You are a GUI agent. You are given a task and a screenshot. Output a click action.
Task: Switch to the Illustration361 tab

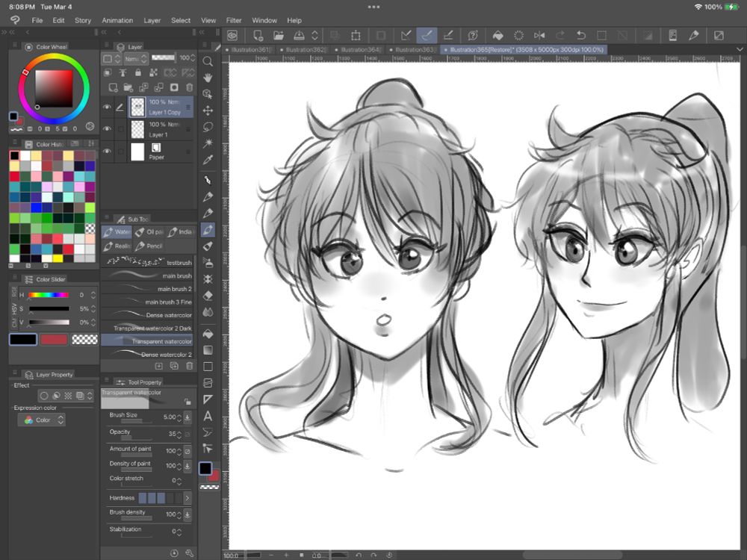coord(249,49)
